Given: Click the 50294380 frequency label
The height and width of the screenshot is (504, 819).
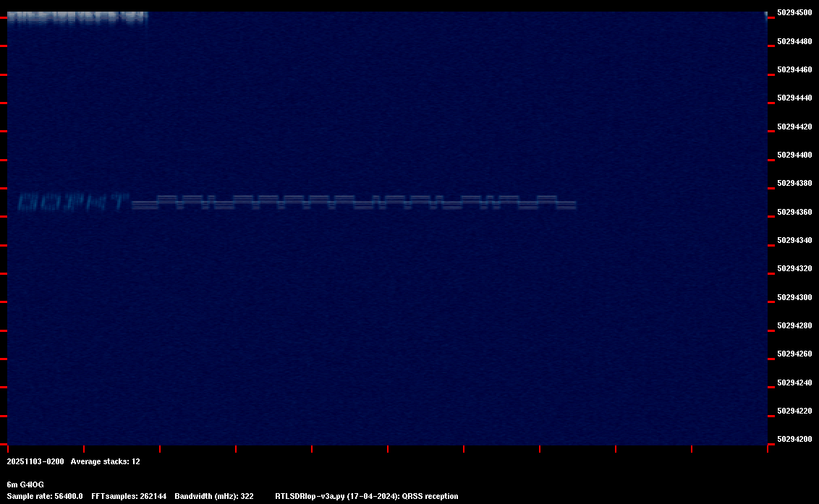Looking at the screenshot, I should [794, 184].
